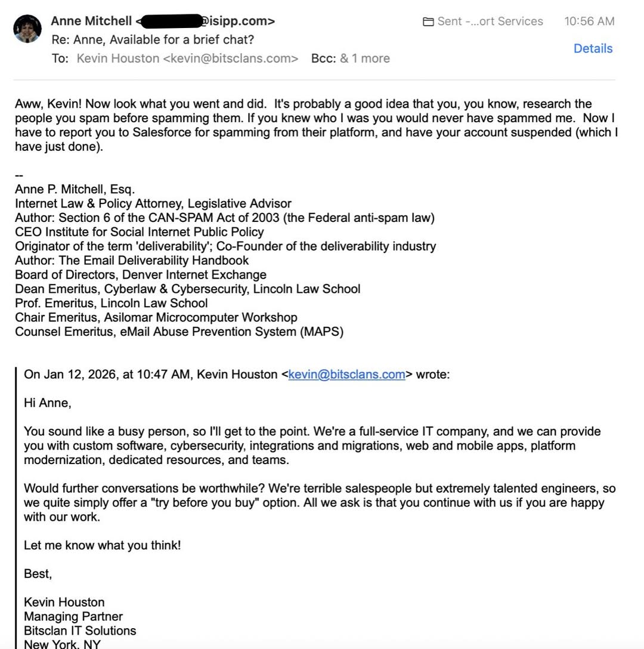Click the "Let me know what you think!" line
The image size is (644, 649).
(102, 545)
